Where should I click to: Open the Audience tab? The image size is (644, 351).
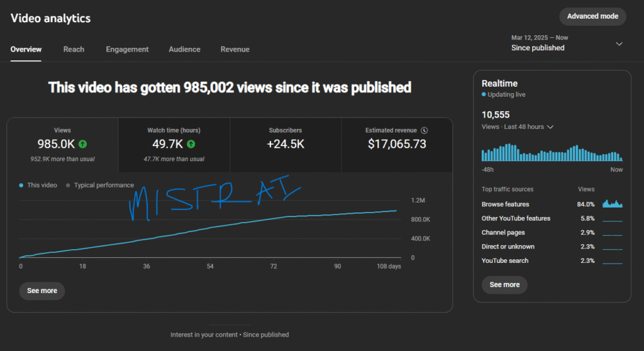(184, 49)
